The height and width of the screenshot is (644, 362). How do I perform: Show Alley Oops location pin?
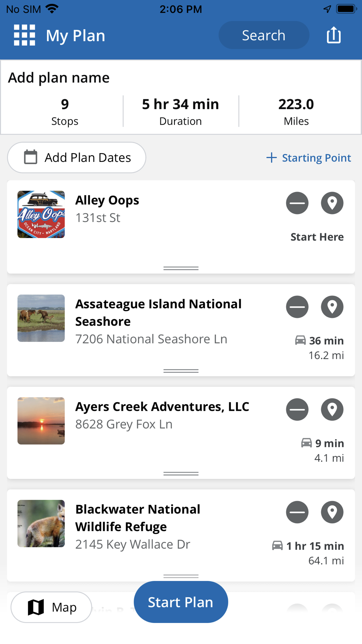(332, 203)
